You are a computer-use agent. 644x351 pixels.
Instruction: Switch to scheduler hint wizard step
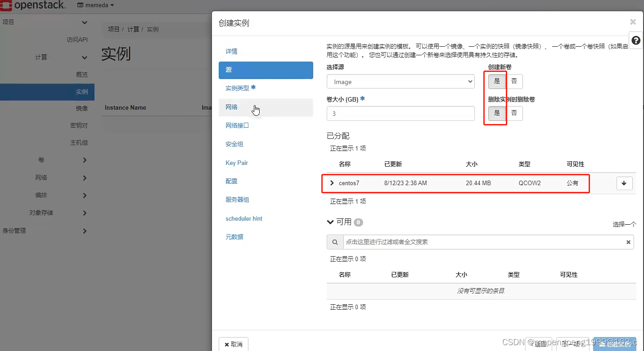pyautogui.click(x=266, y=218)
